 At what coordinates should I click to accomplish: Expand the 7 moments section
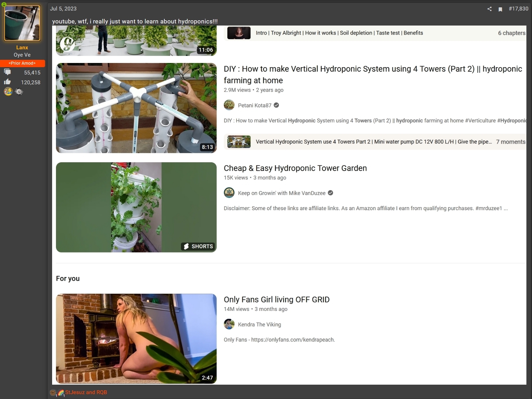pos(511,142)
